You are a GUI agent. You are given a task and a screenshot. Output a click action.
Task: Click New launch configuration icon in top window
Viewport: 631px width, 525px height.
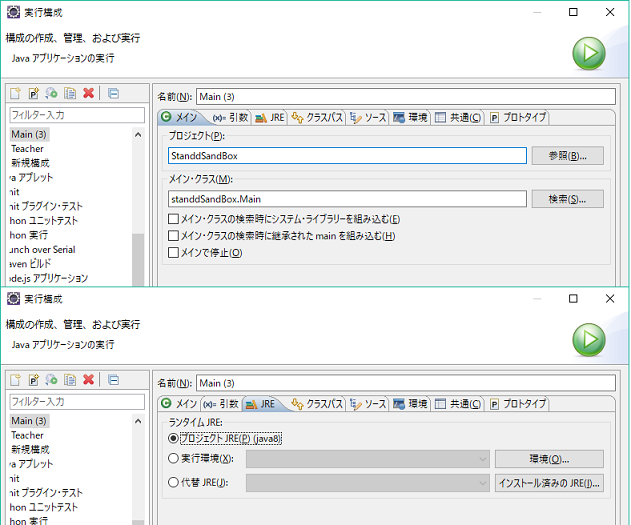[15, 93]
